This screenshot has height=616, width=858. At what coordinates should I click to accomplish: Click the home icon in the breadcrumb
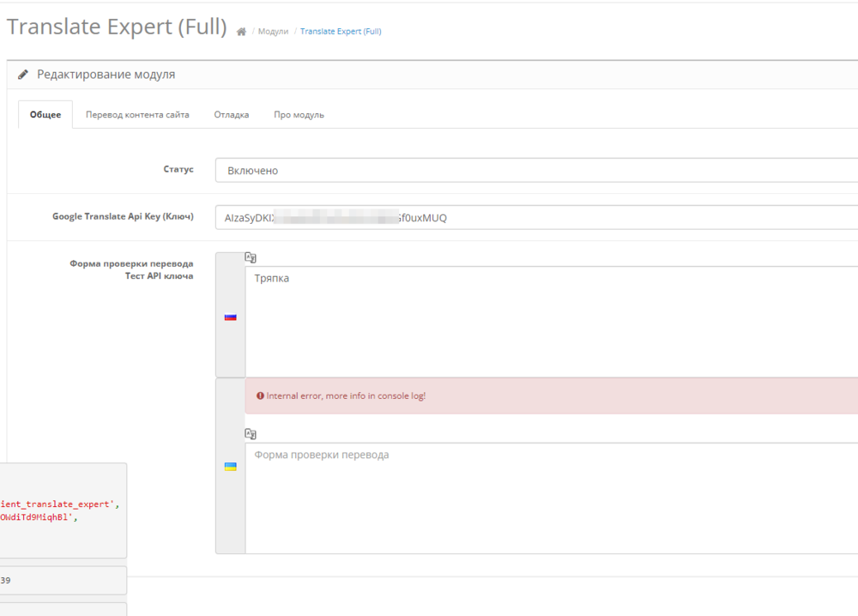pyautogui.click(x=241, y=32)
